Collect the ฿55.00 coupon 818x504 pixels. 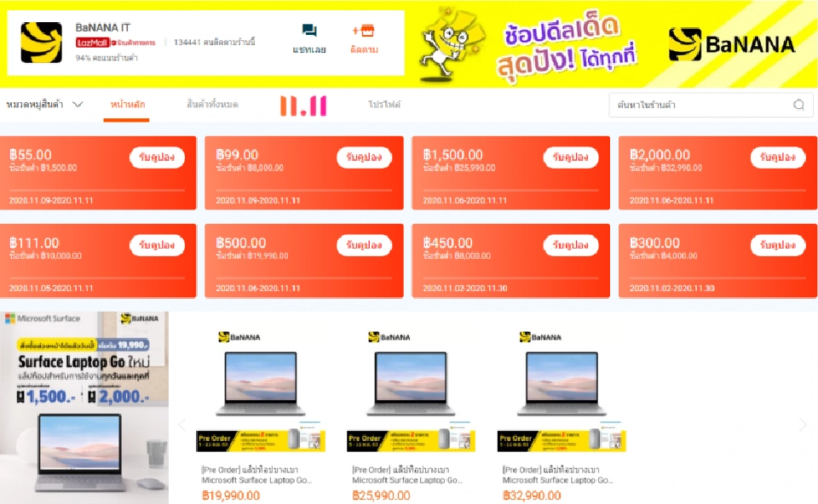(157, 157)
